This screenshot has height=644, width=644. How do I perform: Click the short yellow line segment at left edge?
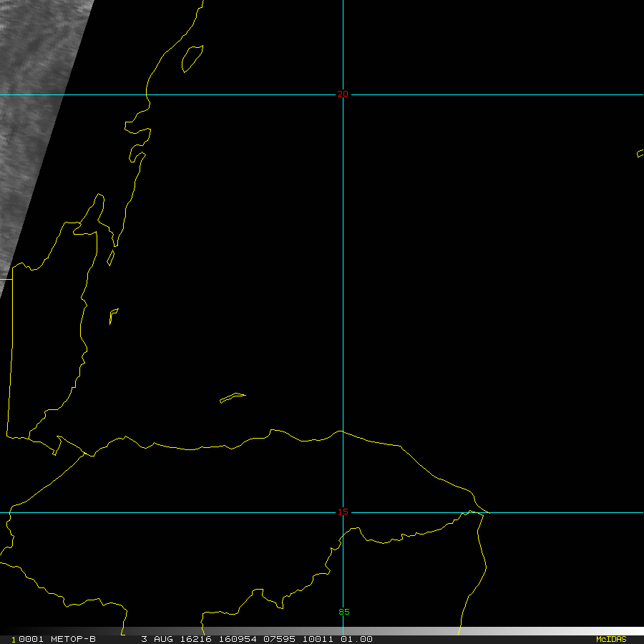[6, 279]
